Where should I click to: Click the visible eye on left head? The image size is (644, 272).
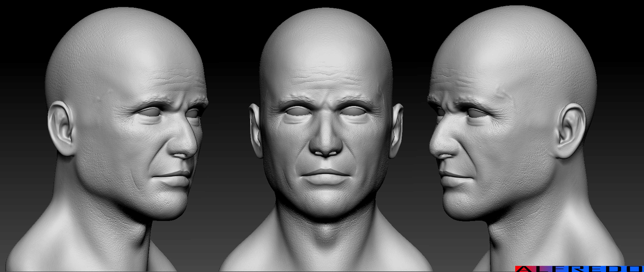coord(150,113)
